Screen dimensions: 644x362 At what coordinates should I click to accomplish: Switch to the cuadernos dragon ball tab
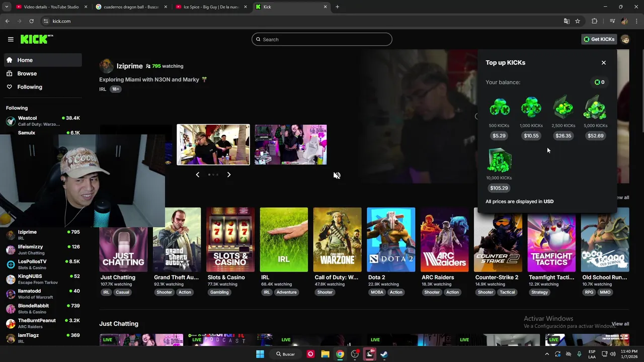coord(131,7)
